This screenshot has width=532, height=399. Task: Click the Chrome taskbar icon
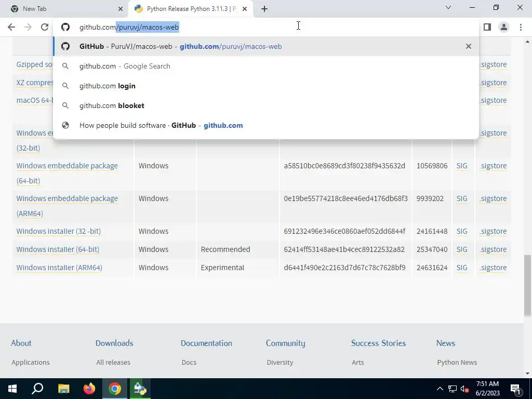(x=115, y=389)
